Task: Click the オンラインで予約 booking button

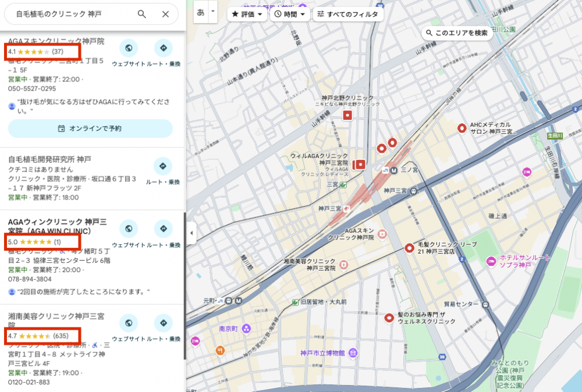Action: [x=90, y=128]
